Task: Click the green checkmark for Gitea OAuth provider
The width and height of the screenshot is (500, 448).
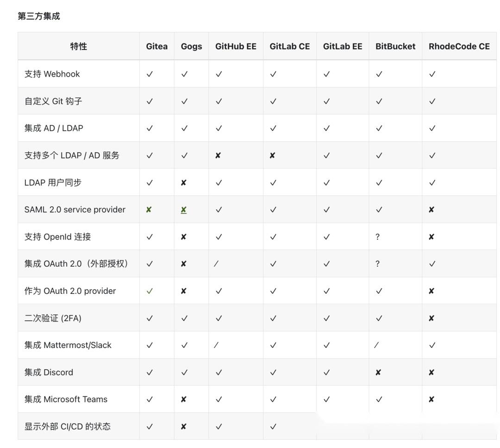Action: click(x=150, y=291)
